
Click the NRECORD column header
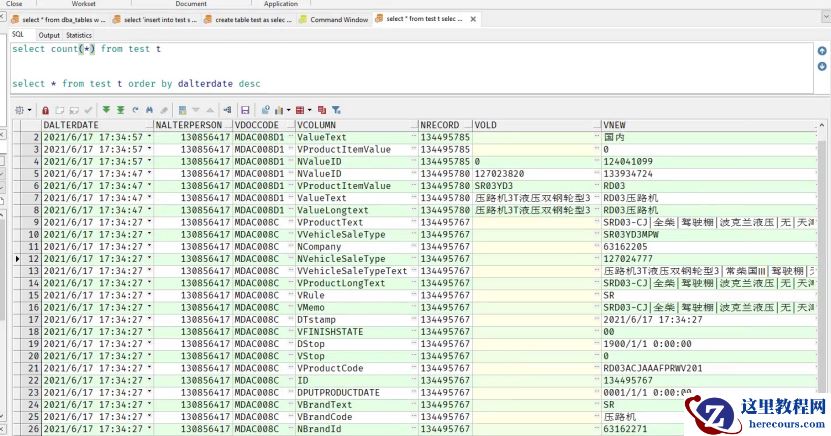pyautogui.click(x=445, y=125)
